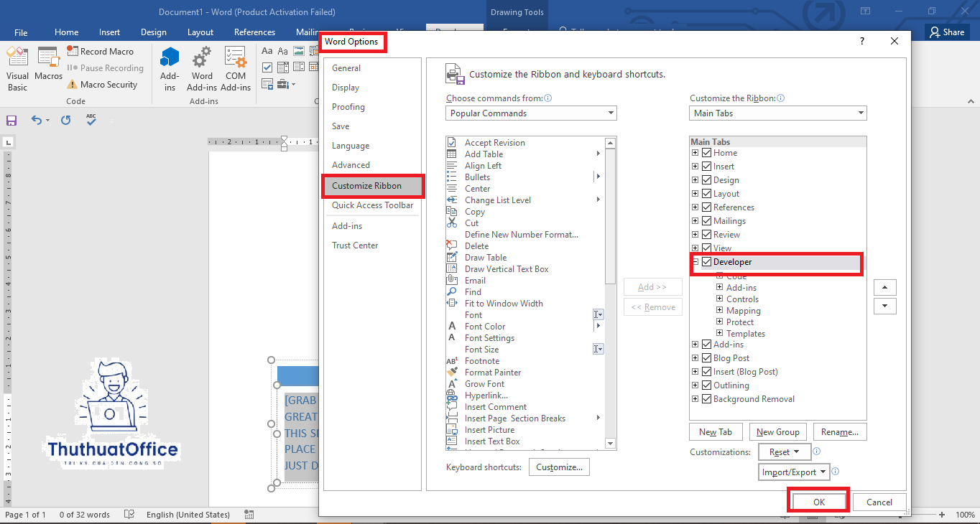Toggle the Review checkbox in Main Tabs
980x524 pixels.
point(707,235)
